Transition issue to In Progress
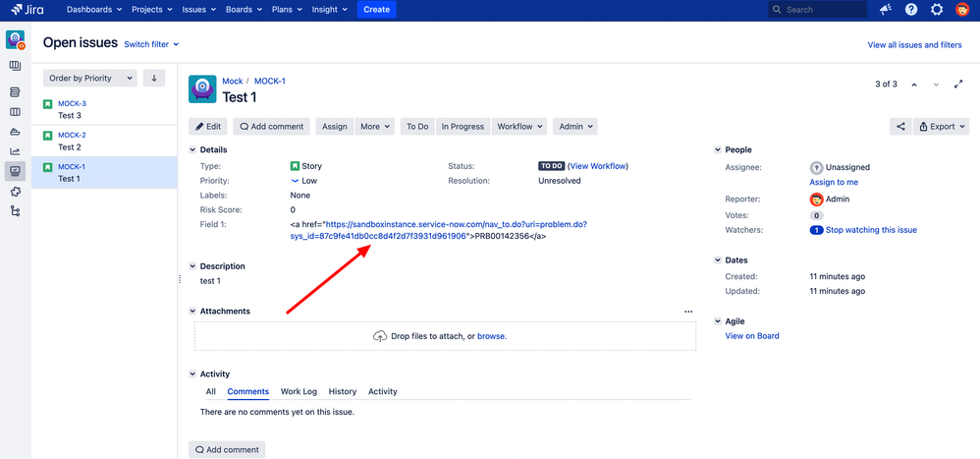 point(463,127)
